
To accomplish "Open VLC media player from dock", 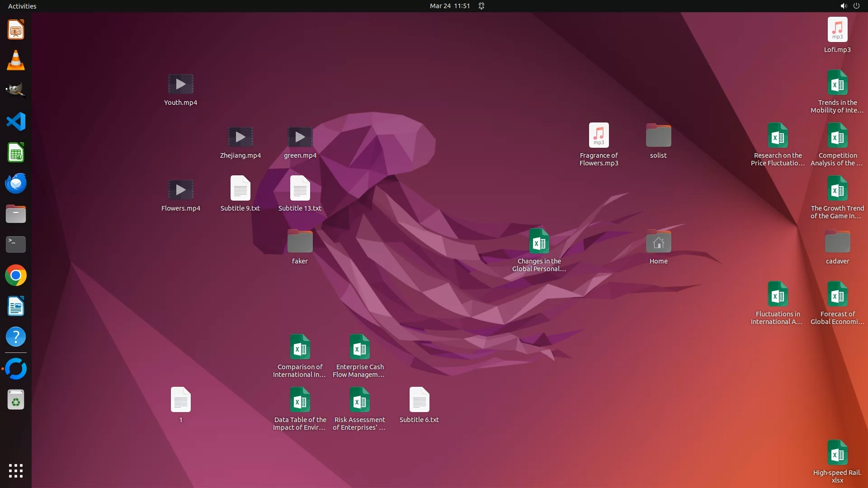I will tap(16, 60).
